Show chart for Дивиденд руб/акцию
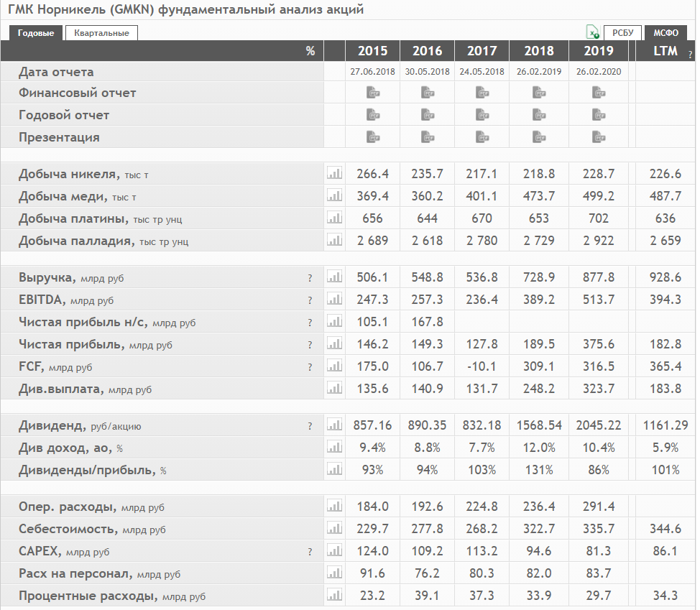Screen dimensions: 700x610 (334, 425)
